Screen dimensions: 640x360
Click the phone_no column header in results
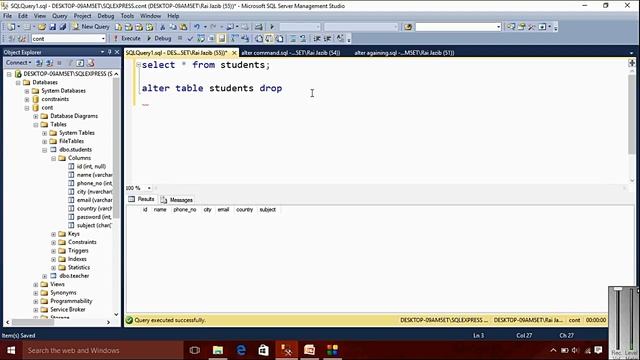click(x=184, y=210)
